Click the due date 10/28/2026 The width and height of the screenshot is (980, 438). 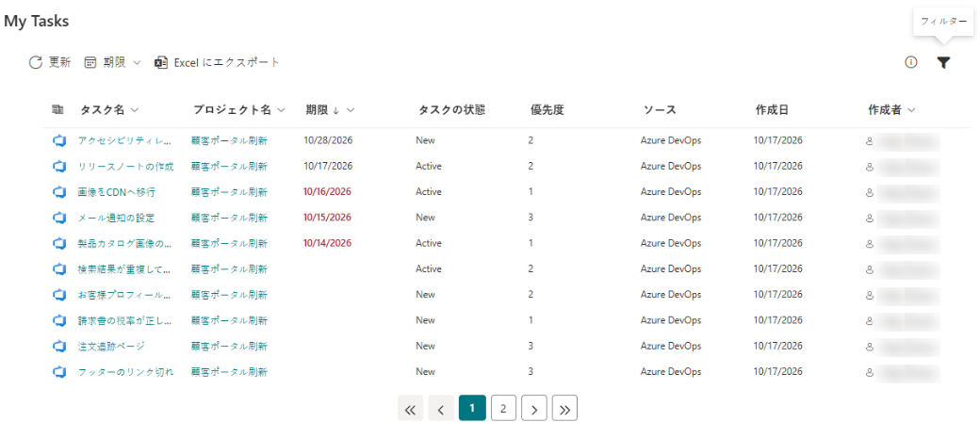[328, 140]
